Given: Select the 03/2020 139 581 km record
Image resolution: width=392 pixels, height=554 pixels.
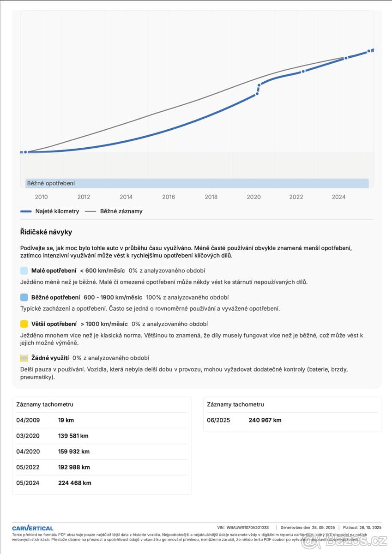Looking at the screenshot, I should (102, 436).
